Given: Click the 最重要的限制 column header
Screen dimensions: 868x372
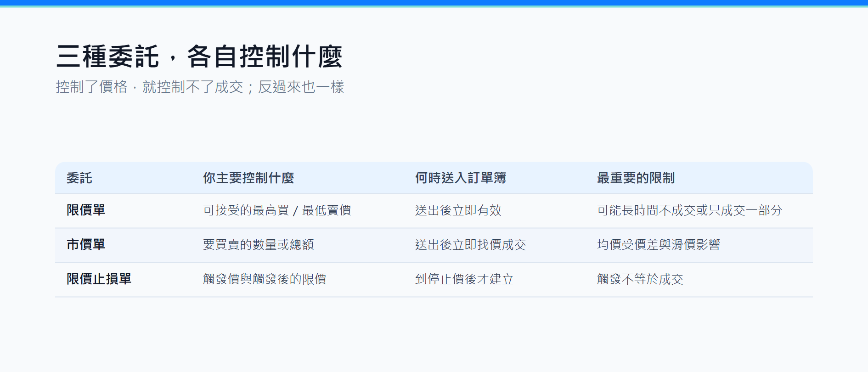Looking at the screenshot, I should pyautogui.click(x=636, y=178).
